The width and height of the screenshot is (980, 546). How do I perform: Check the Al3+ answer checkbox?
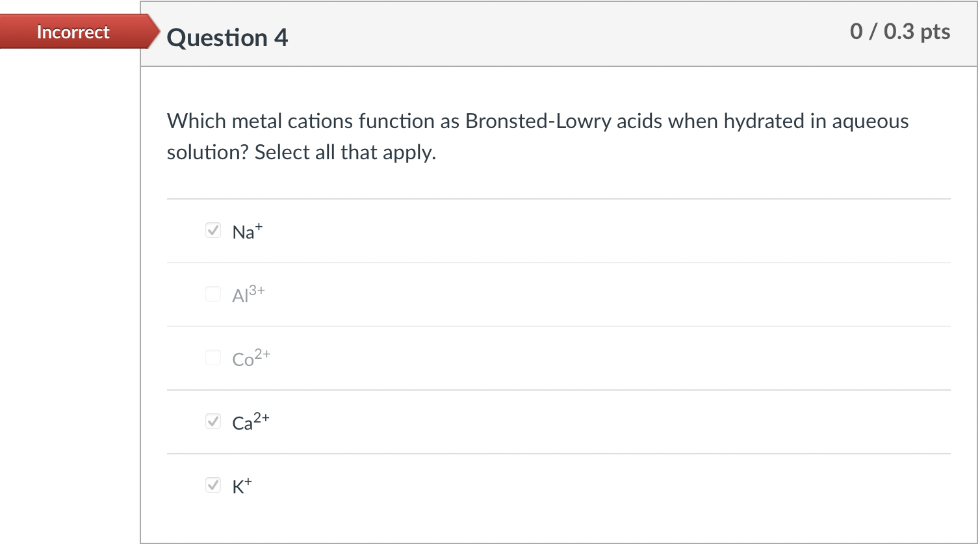pos(213,294)
